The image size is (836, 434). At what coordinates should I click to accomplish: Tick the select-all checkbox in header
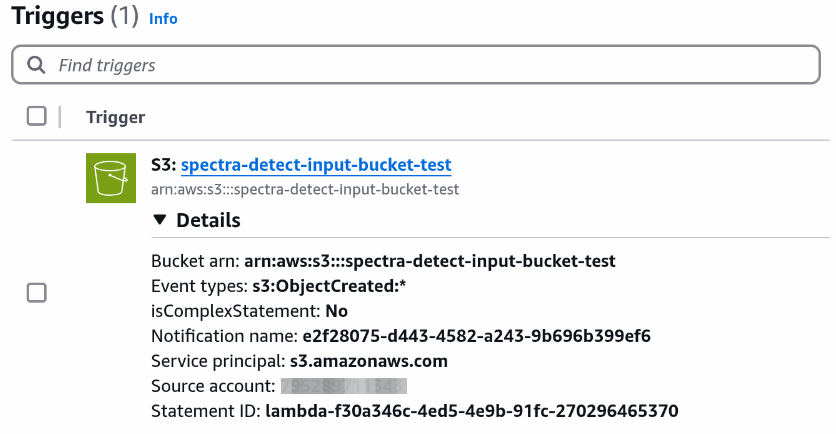coord(37,116)
